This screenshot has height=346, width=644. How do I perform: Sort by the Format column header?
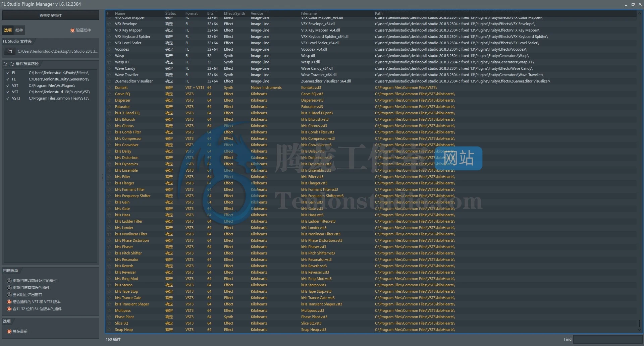coord(192,13)
